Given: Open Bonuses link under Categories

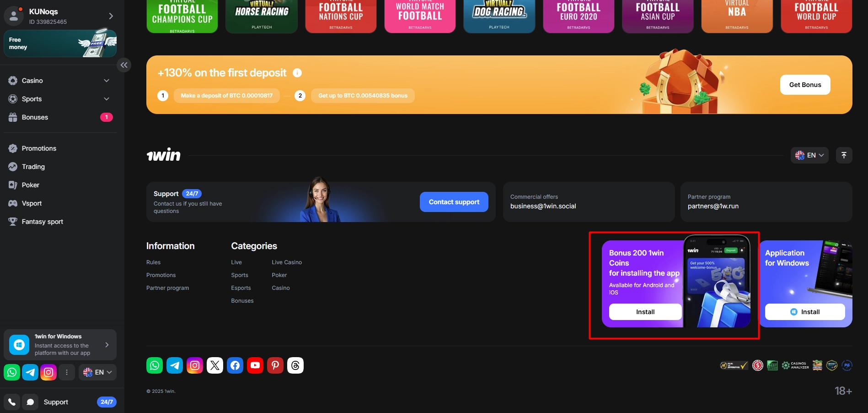Looking at the screenshot, I should click(x=242, y=301).
